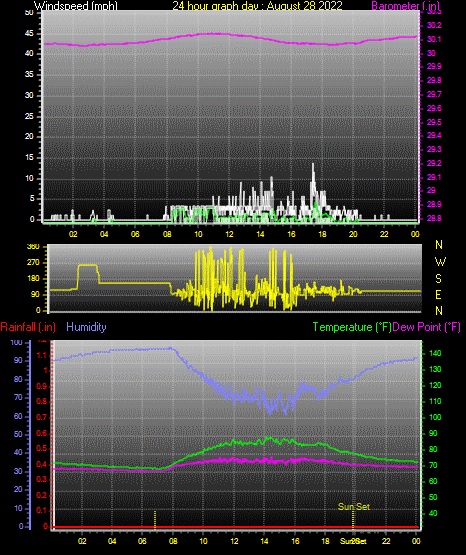Click the 'Humidity' legend label
Viewport: 466px width, 555px height.
click(x=86, y=327)
